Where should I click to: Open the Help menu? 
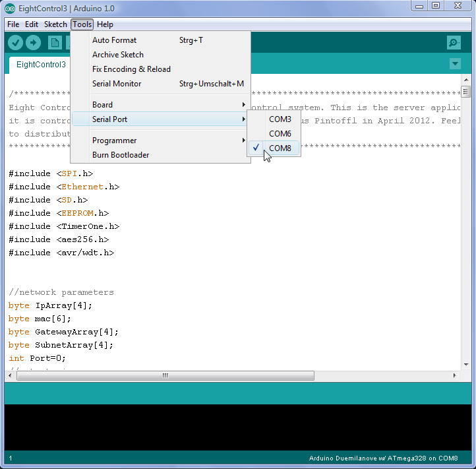105,24
